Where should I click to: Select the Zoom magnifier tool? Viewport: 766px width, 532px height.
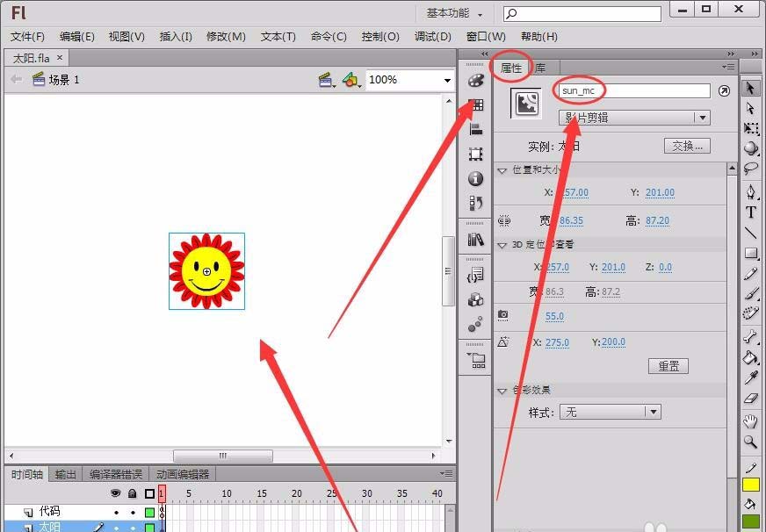(750, 442)
